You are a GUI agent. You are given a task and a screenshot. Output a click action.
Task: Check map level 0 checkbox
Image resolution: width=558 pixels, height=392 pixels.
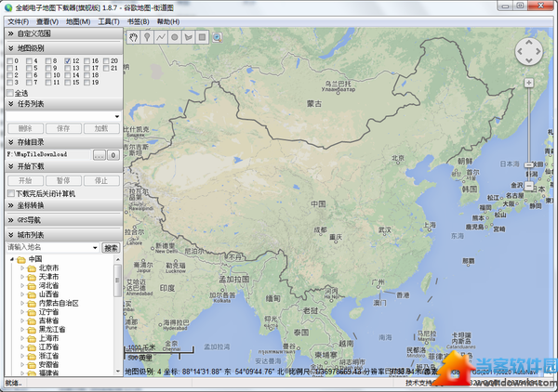(10, 61)
